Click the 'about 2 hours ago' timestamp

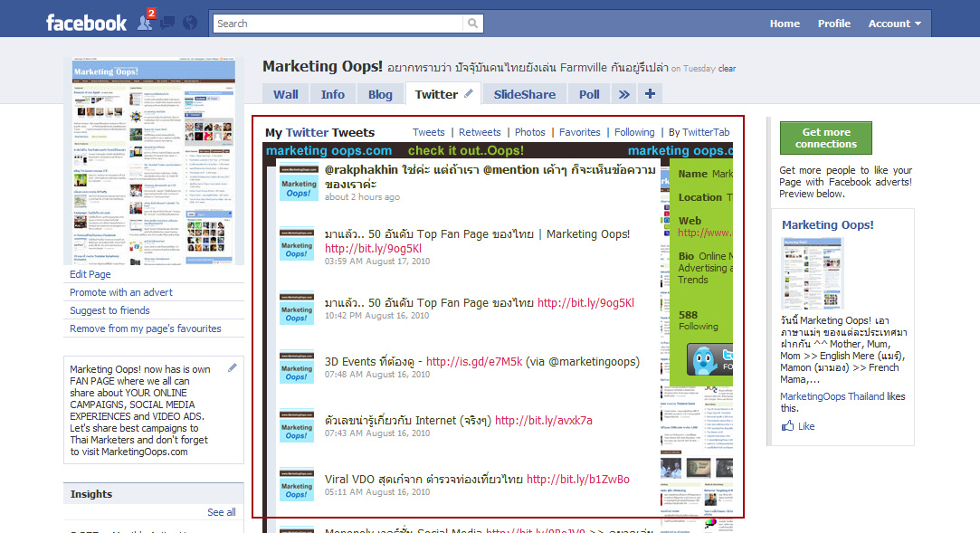(362, 197)
